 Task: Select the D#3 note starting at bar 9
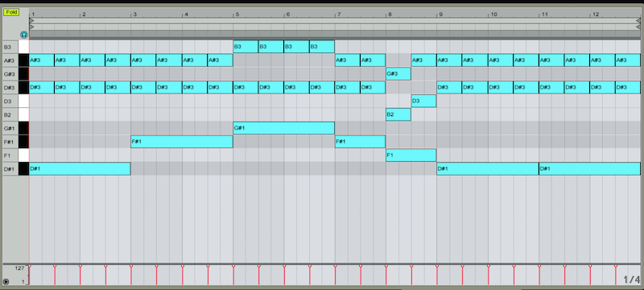[x=449, y=88]
